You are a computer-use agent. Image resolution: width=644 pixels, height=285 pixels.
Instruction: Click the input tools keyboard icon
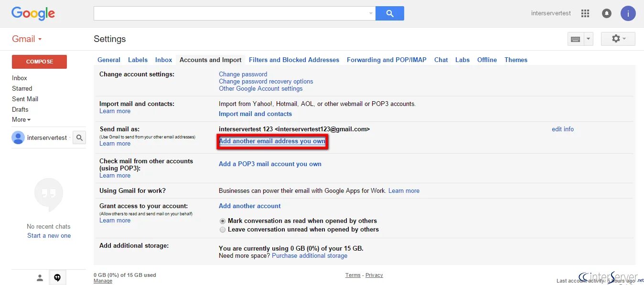pos(576,39)
